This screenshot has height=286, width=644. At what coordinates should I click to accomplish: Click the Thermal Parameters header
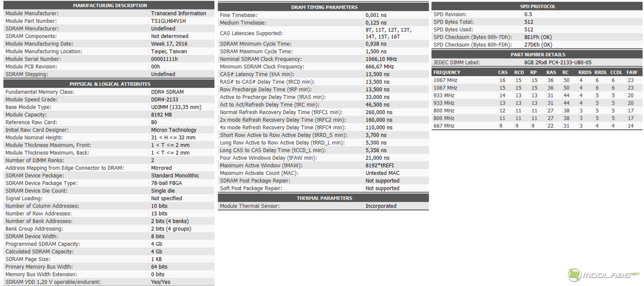[x=324, y=198]
